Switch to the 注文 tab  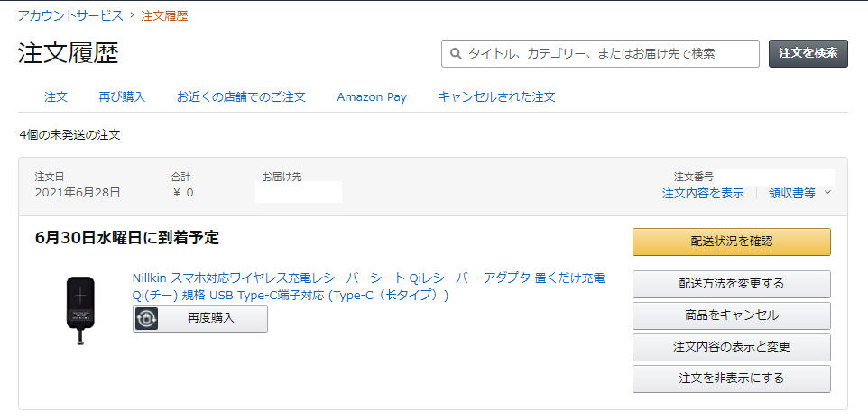click(x=56, y=97)
